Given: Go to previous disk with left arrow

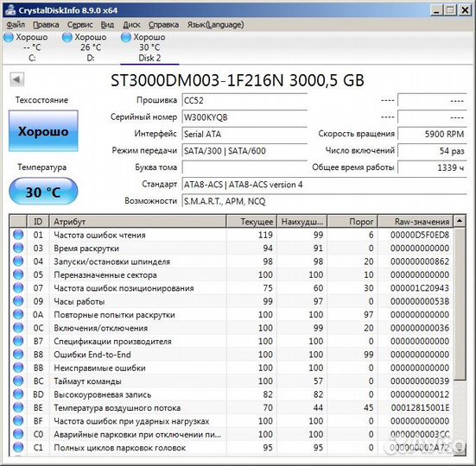Looking at the screenshot, I should (16, 79).
